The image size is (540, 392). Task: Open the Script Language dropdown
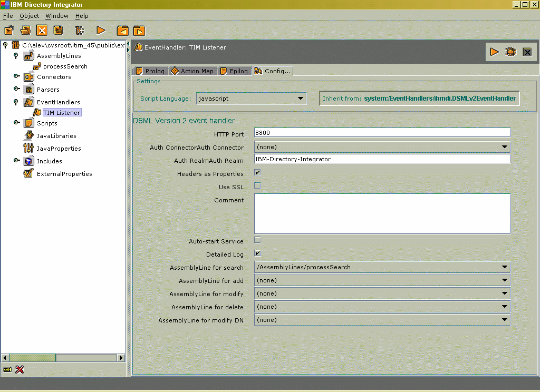(301, 99)
